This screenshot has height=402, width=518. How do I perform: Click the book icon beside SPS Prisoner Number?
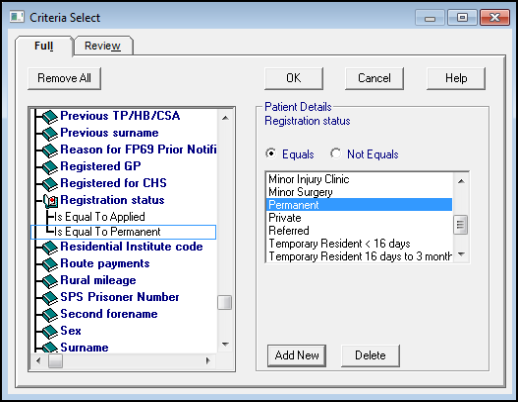pos(50,298)
